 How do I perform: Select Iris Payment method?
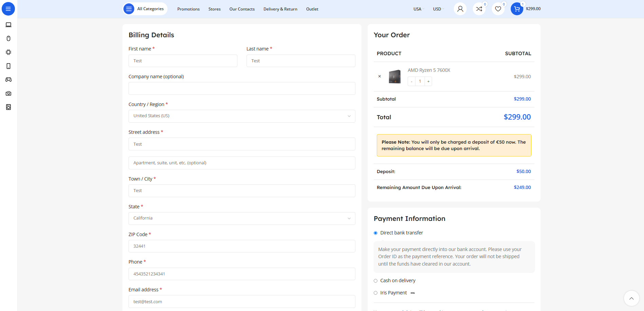point(375,293)
